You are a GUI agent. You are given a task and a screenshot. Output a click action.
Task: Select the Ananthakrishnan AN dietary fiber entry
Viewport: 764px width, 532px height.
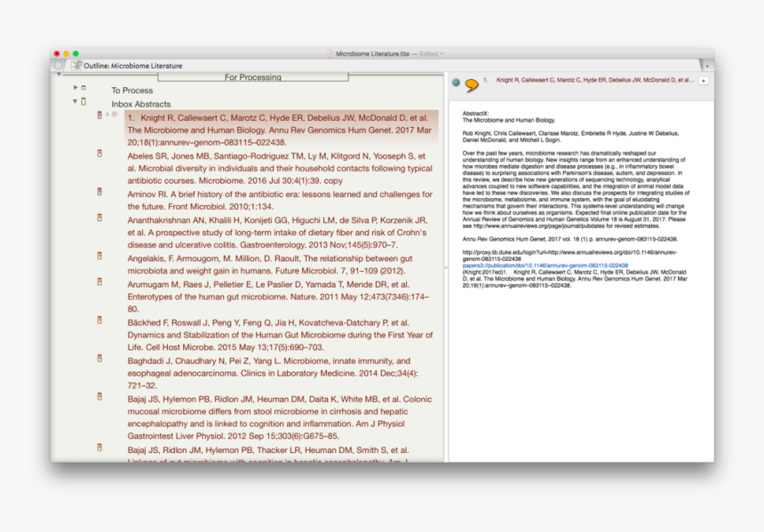278,233
